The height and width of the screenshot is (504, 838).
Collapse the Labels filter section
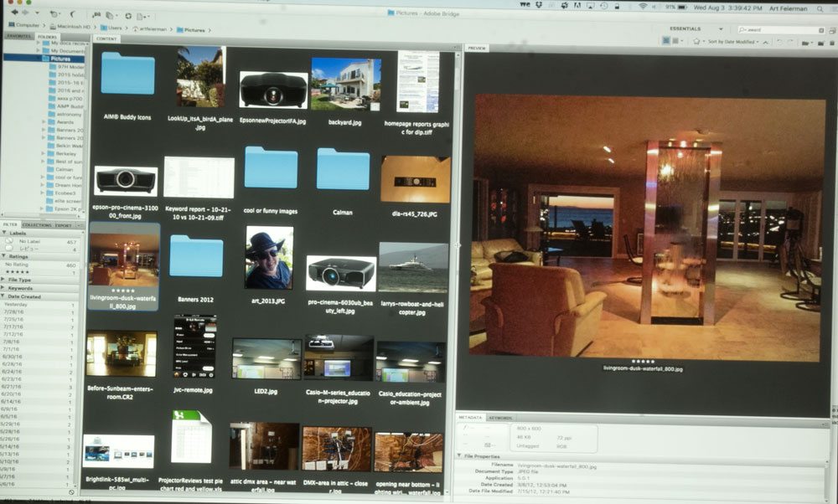tap(5, 233)
